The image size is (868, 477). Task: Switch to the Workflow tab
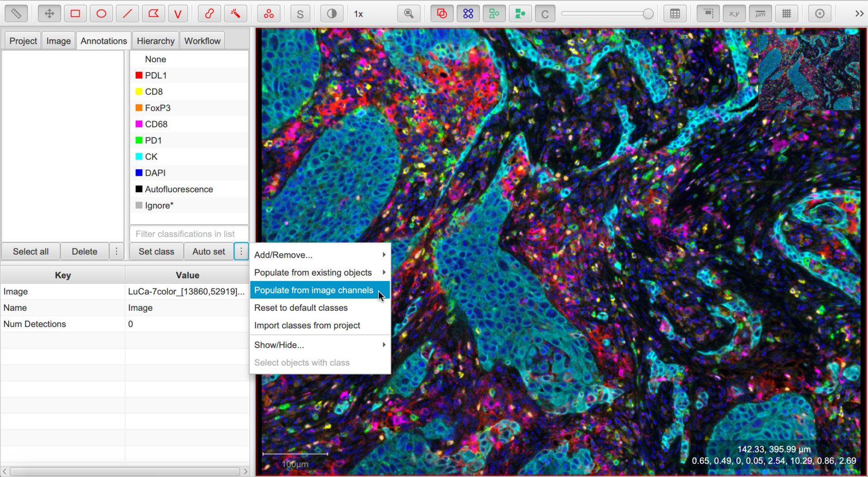click(x=202, y=41)
